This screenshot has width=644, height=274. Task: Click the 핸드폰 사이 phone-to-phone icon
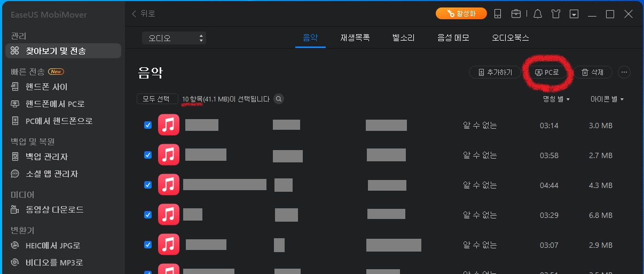15,87
